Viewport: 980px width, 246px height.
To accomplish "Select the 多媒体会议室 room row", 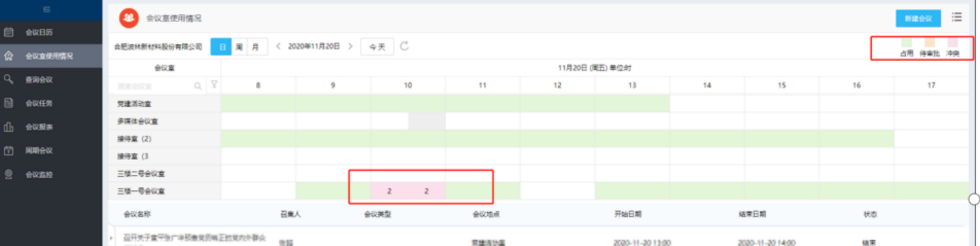I will point(165,121).
